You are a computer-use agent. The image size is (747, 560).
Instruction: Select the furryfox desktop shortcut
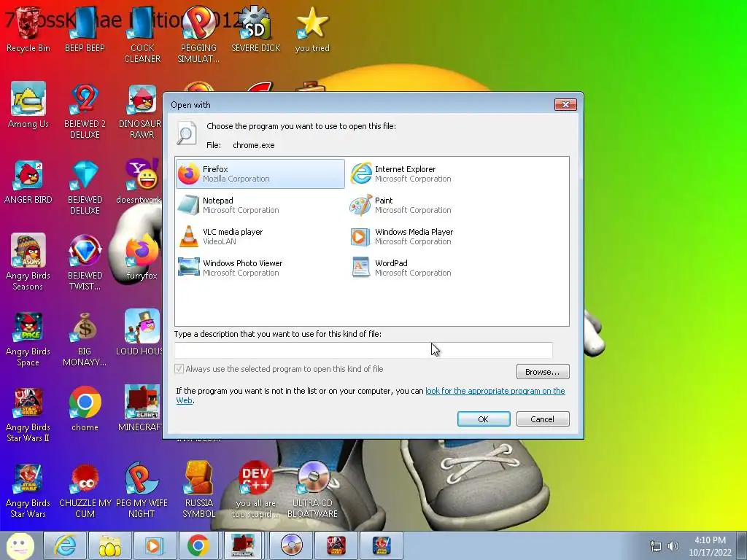[x=142, y=257]
